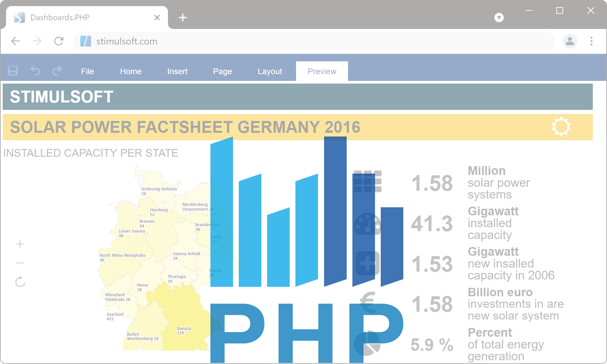Click the sun icon in the header
The width and height of the screenshot is (607, 364).
click(x=561, y=127)
